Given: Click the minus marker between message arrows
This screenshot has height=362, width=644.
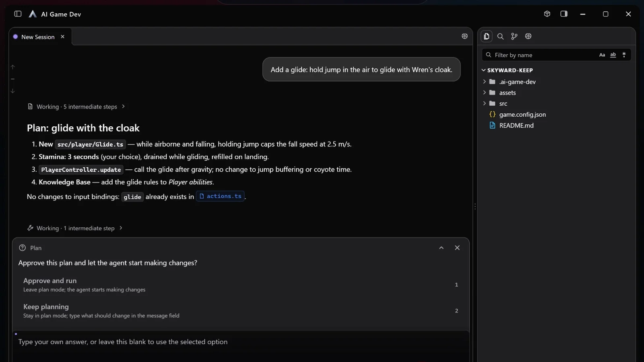Looking at the screenshot, I should pyautogui.click(x=12, y=79).
